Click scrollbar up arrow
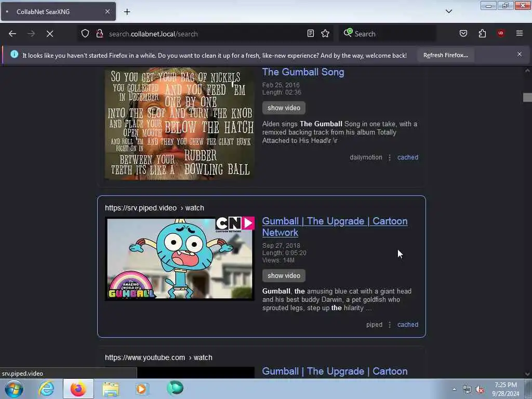Screen dimensions: 532x399 (x=527, y=71)
